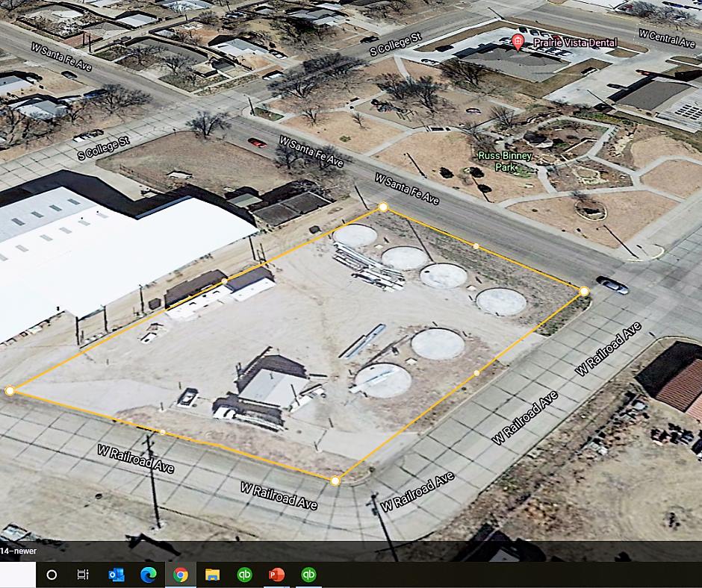This screenshot has height=588, width=702.
Task: Click the Windows taskbar search box
Action: pyautogui.click(x=17, y=575)
